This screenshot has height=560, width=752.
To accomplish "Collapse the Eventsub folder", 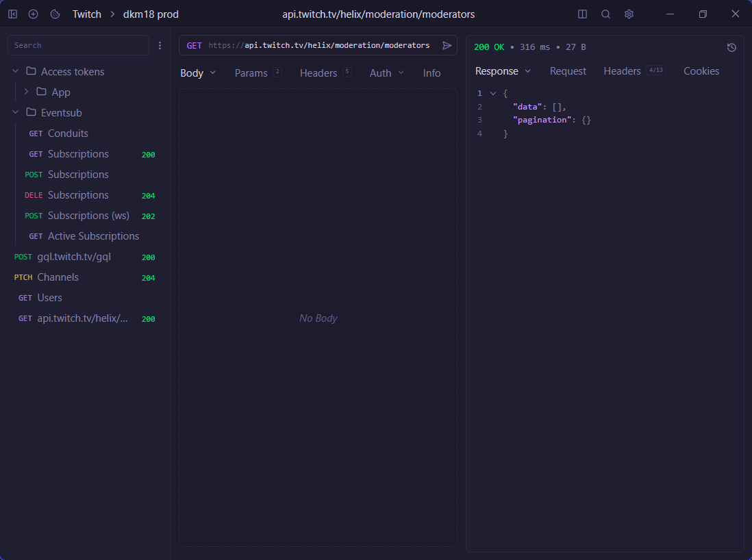I will tap(16, 113).
